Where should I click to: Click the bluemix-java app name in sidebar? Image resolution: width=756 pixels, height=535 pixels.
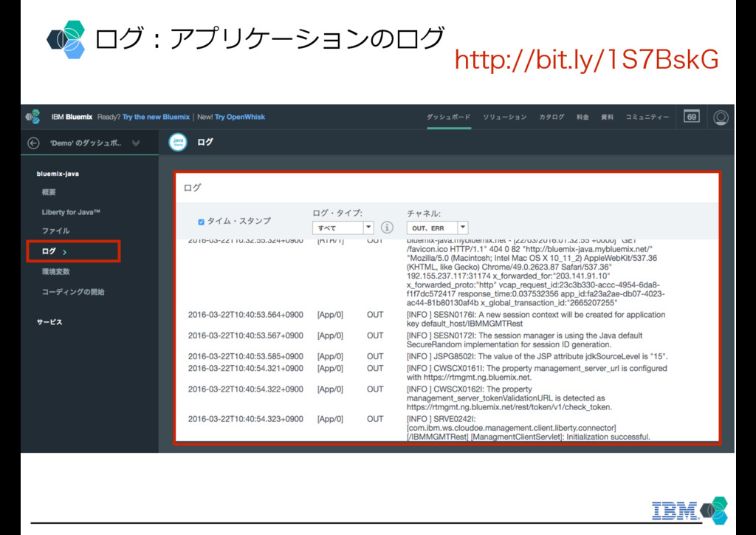click(58, 174)
